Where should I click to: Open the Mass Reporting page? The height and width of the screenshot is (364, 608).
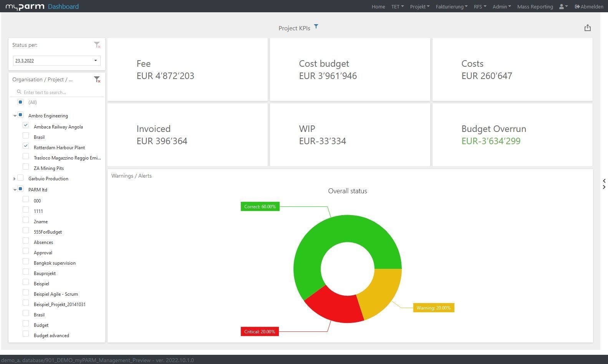[x=535, y=7]
